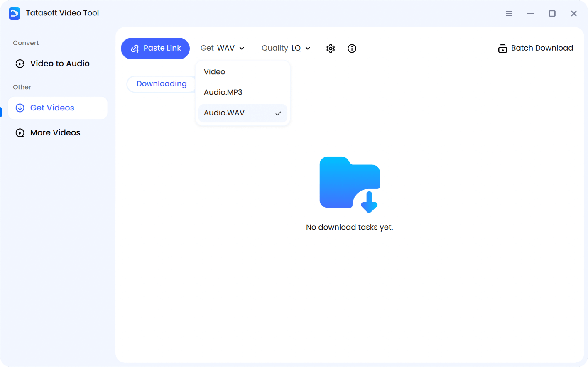Click the More Videos play icon
The height and width of the screenshot is (367, 588).
point(20,132)
